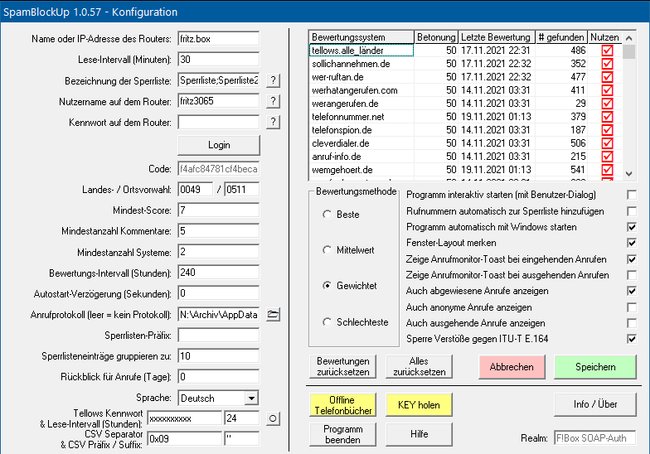This screenshot has height=454, width=650.
Task: Sort by Nutzen column header
Action: click(605, 37)
